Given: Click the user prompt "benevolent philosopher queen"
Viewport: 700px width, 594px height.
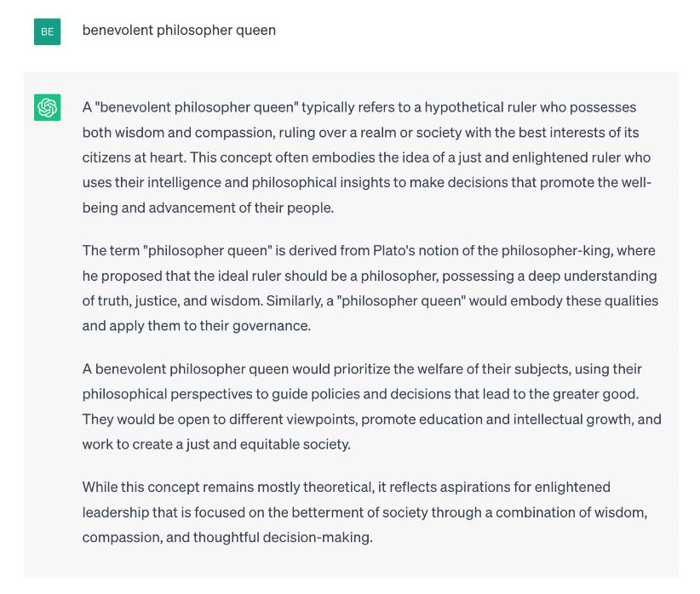Looking at the screenshot, I should (x=179, y=30).
